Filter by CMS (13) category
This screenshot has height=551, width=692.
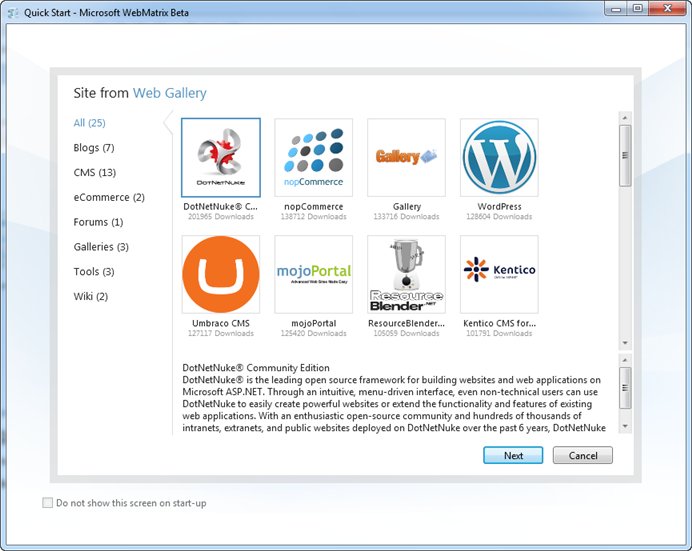(95, 172)
